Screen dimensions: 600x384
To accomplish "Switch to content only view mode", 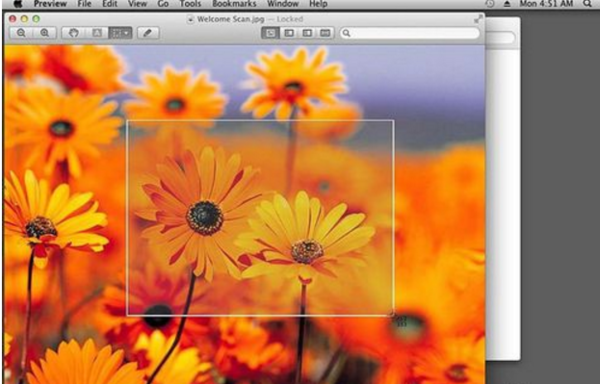I will pyautogui.click(x=270, y=33).
